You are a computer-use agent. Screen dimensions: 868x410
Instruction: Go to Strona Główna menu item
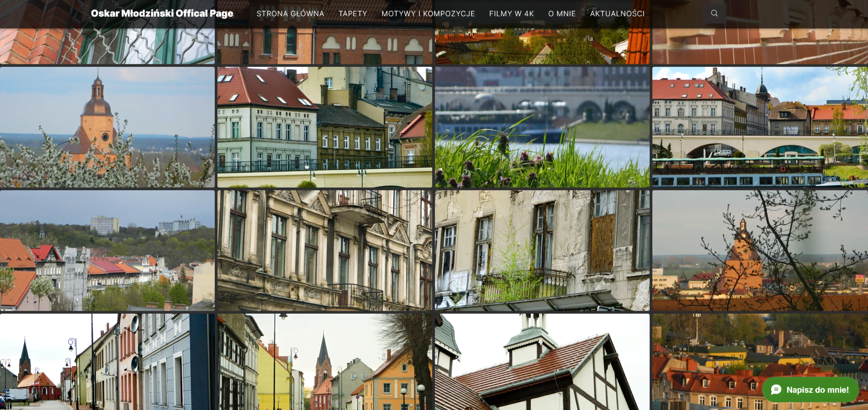pos(290,14)
